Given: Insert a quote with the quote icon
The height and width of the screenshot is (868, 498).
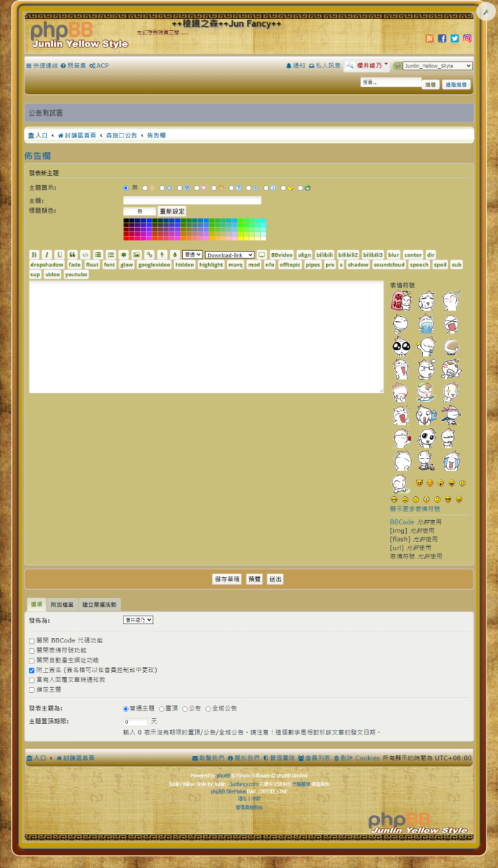Looking at the screenshot, I should [x=72, y=255].
